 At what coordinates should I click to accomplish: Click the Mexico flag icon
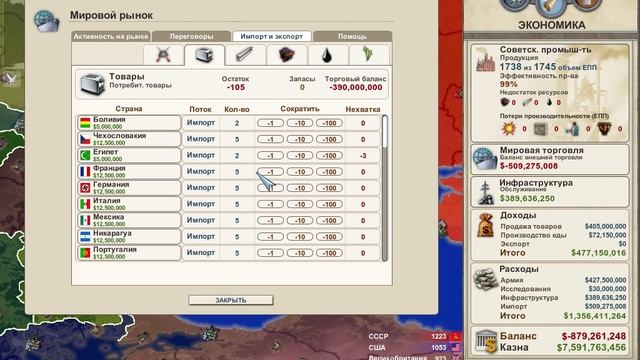(x=85, y=220)
